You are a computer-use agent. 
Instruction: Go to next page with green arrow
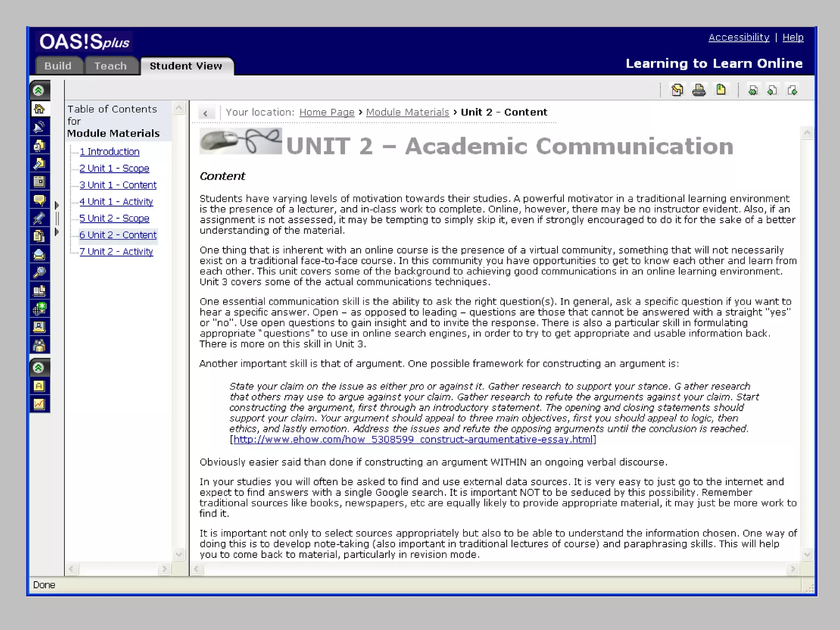click(x=792, y=90)
